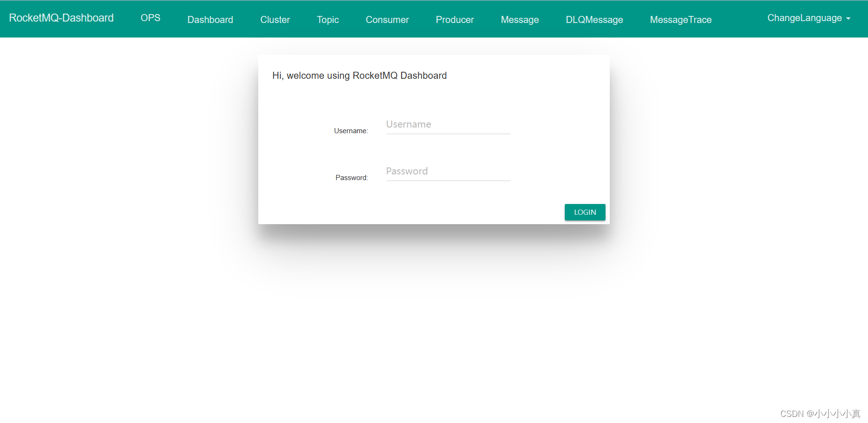Open the OPS menu item
The image size is (868, 423).
tap(150, 18)
